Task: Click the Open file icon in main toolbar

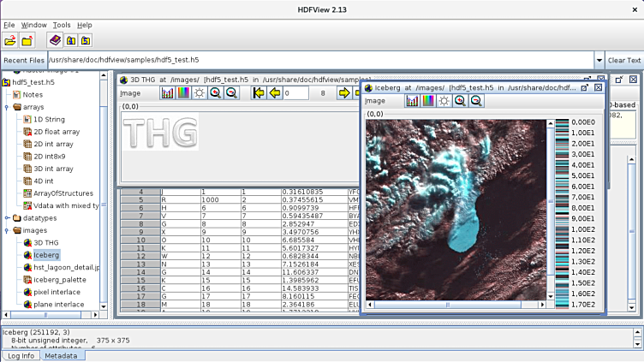Action: (x=10, y=40)
